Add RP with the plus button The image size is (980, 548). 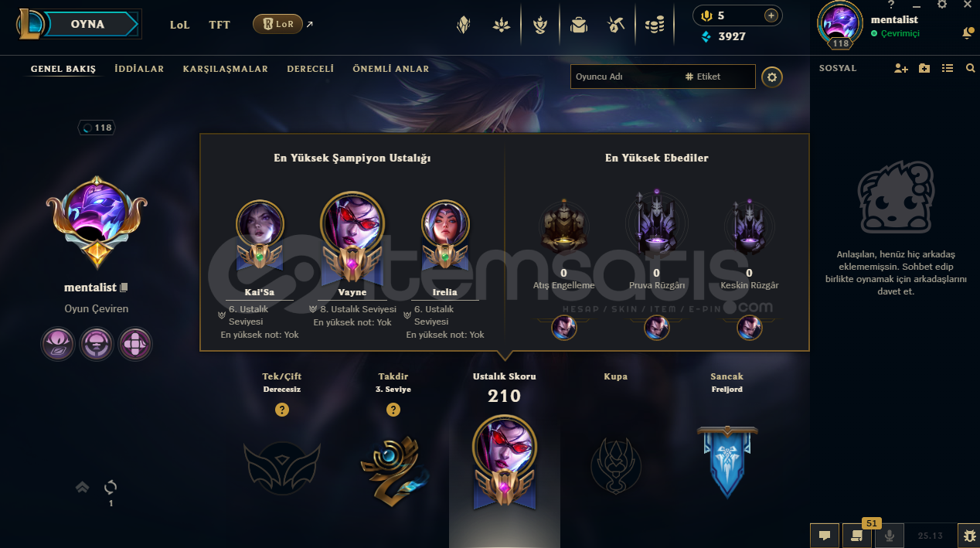[x=771, y=15]
